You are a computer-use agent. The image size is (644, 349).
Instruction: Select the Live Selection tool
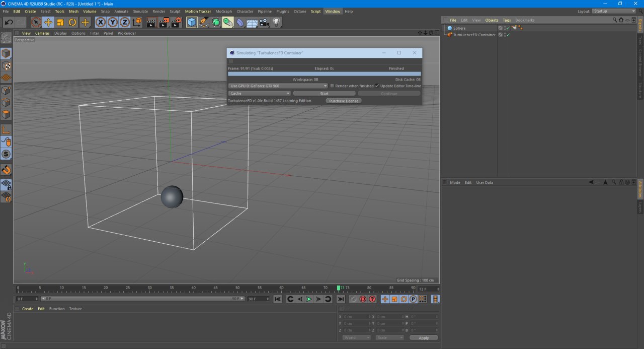36,22
